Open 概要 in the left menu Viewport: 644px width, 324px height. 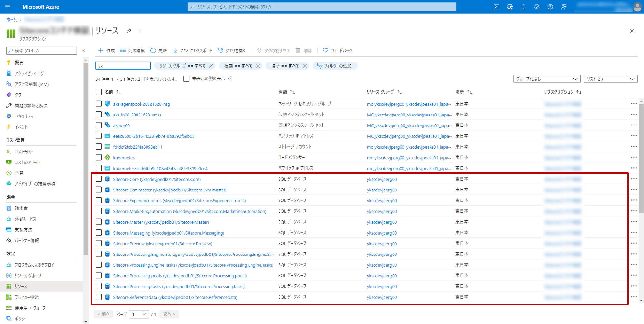click(x=19, y=63)
